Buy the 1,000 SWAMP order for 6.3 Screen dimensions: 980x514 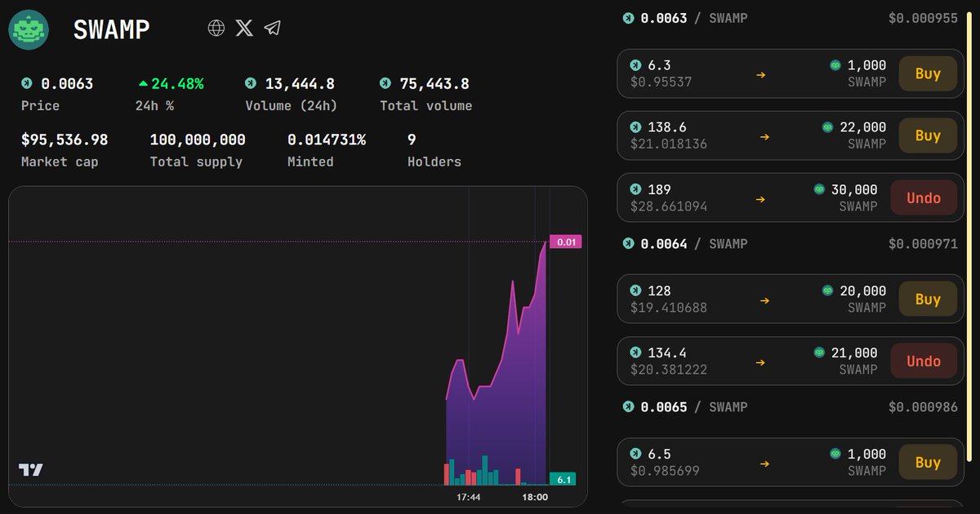coord(928,73)
